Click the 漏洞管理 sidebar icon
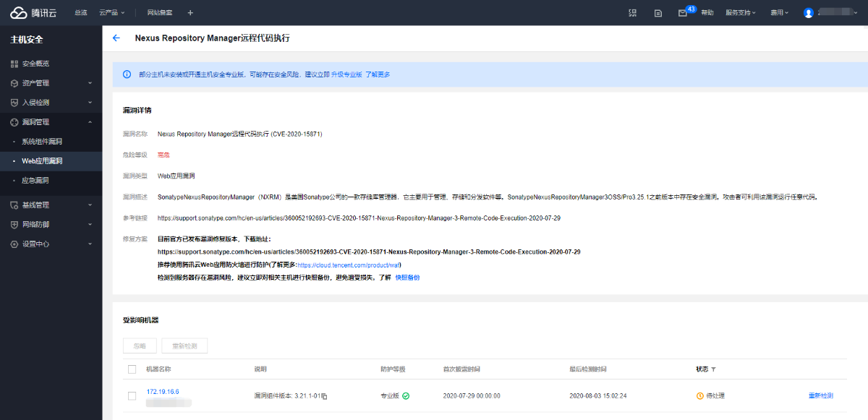The height and width of the screenshot is (420, 868). pyautogui.click(x=14, y=122)
